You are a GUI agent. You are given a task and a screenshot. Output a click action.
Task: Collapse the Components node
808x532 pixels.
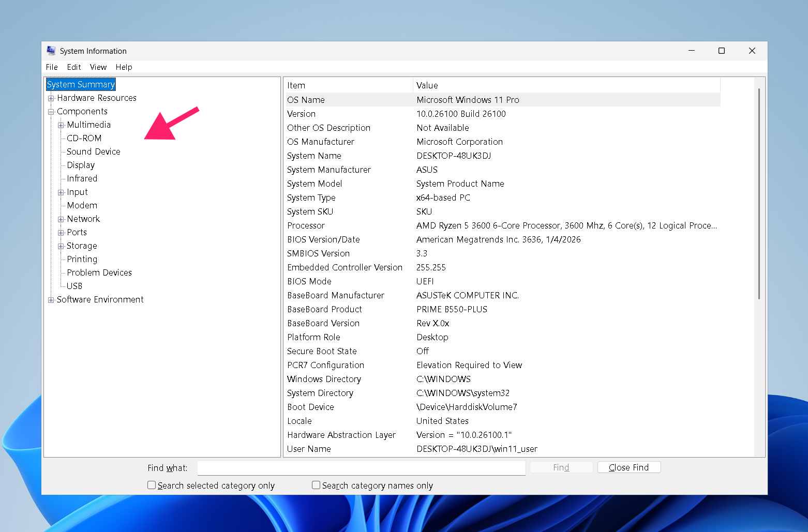pyautogui.click(x=51, y=112)
